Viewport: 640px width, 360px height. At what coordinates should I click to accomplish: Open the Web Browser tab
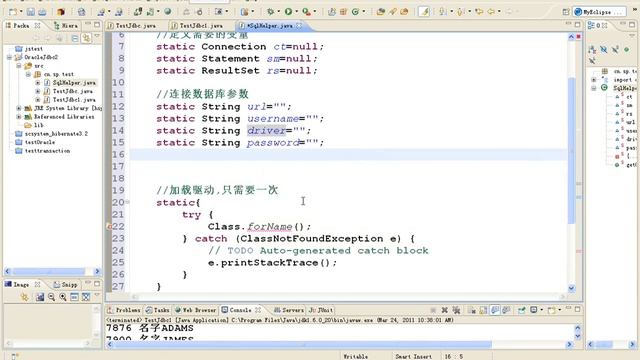click(195, 310)
